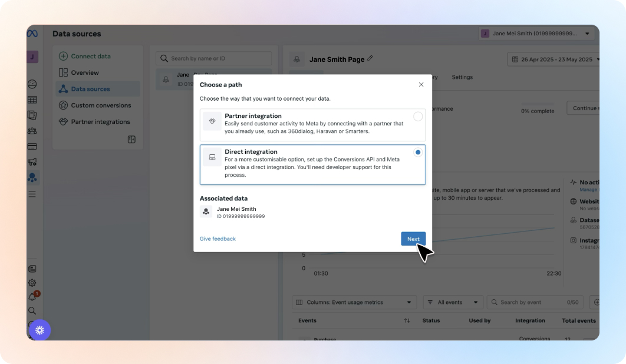This screenshot has height=364, width=626.
Task: Click the globe Website icon in right panel
Action: (x=574, y=201)
